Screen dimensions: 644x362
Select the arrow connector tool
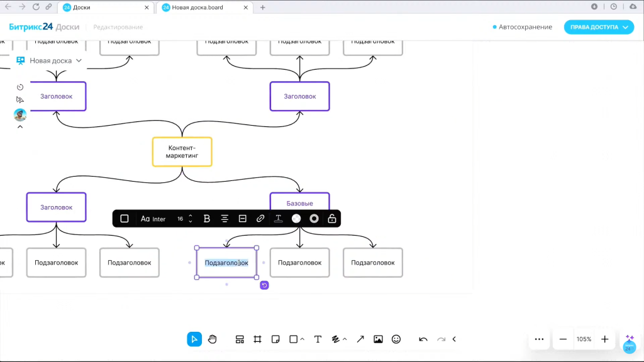[x=360, y=339]
